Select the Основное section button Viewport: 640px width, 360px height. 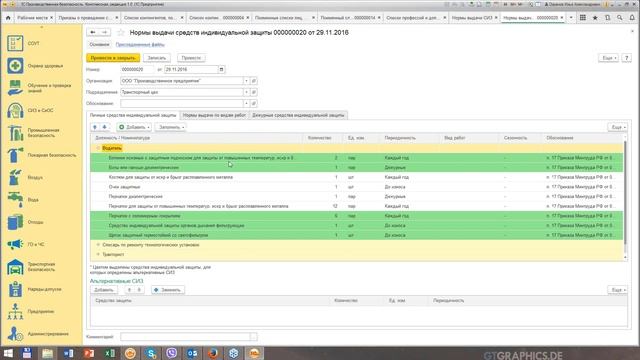tap(99, 44)
